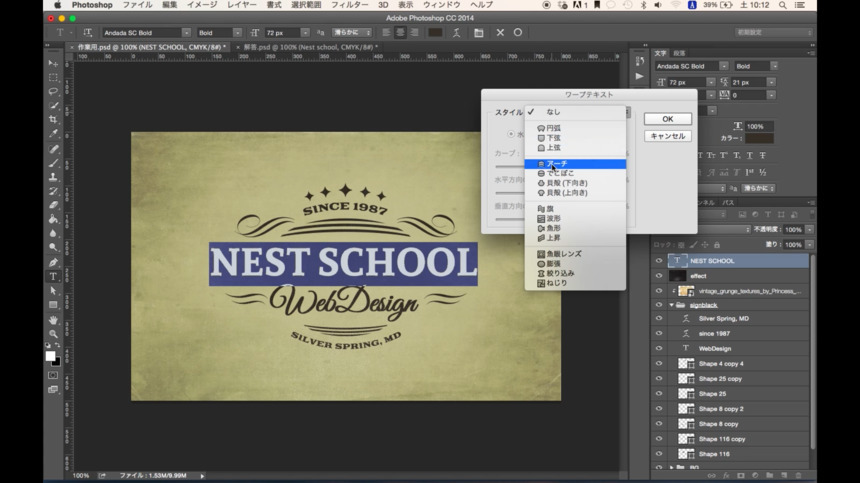Choose ねじり warp style

pos(575,283)
